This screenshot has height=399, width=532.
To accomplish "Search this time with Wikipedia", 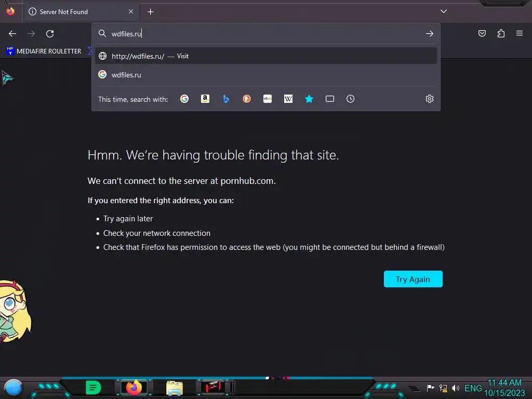I will [288, 99].
